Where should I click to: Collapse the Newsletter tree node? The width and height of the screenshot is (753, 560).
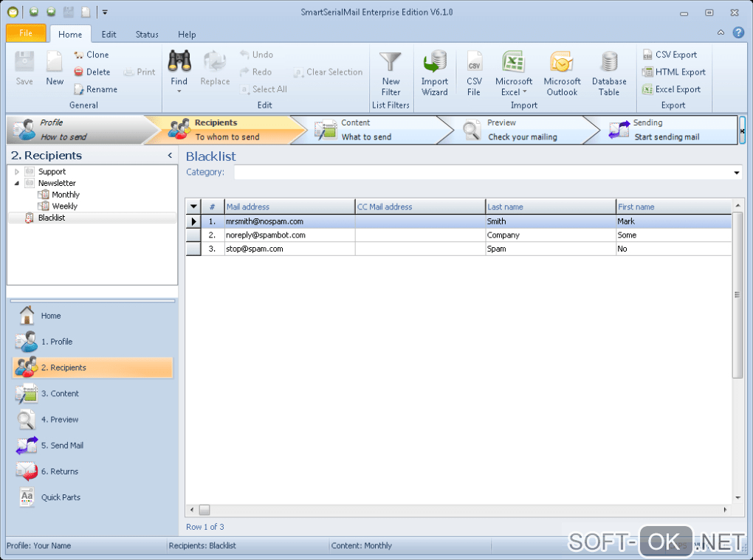17,183
